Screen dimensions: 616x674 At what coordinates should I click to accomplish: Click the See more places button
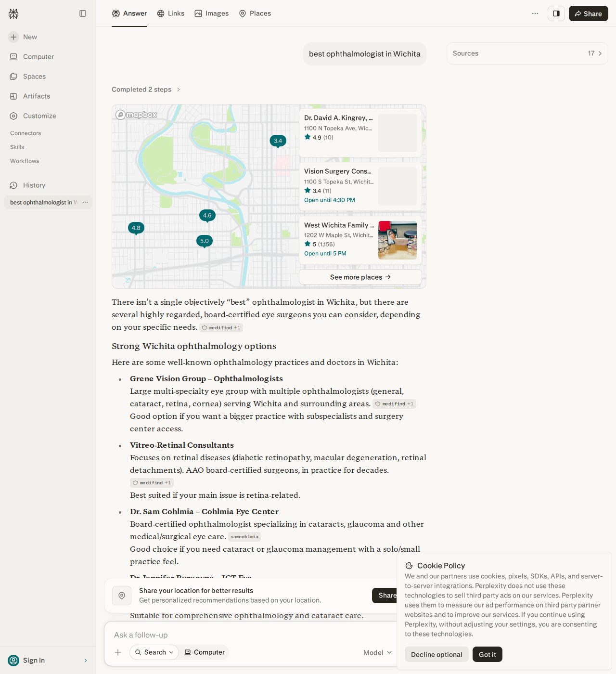360,277
